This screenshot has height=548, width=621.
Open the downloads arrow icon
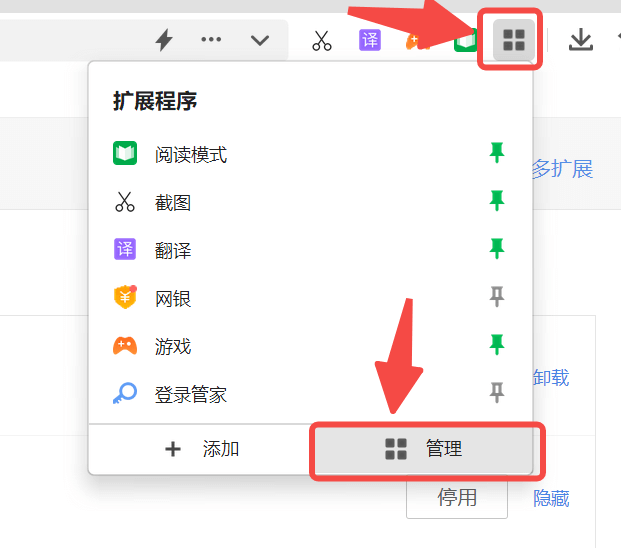pos(580,40)
